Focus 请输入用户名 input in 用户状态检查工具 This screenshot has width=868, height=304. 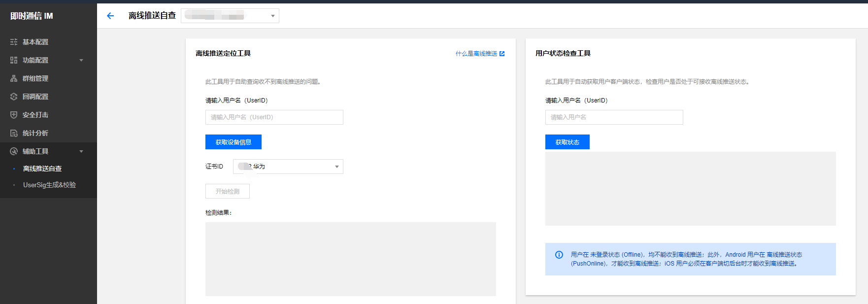point(614,117)
